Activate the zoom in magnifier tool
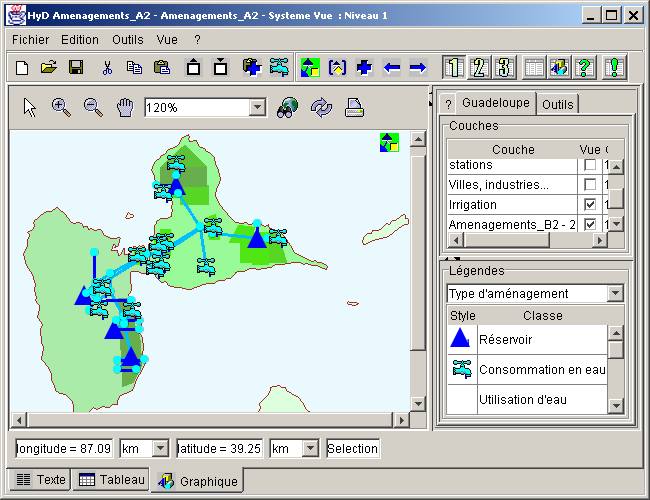Viewport: 650px width, 500px height. [x=61, y=108]
